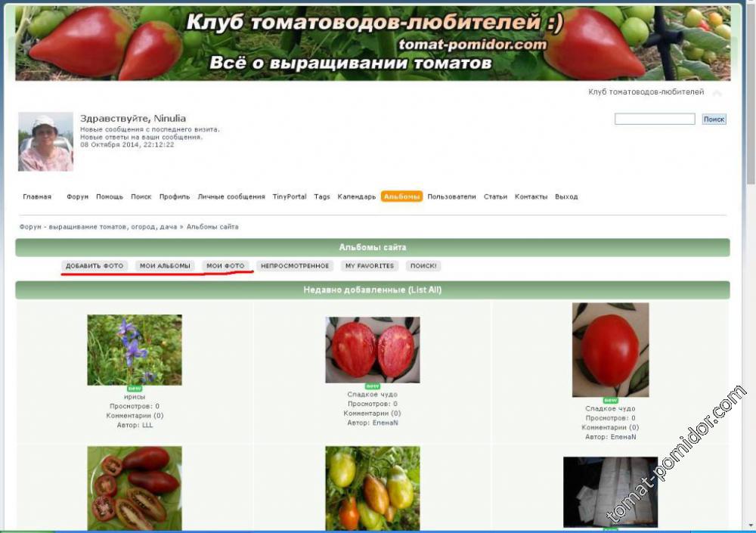Open the sliced tomato Сладкое чудо thumbnail

coord(372,349)
